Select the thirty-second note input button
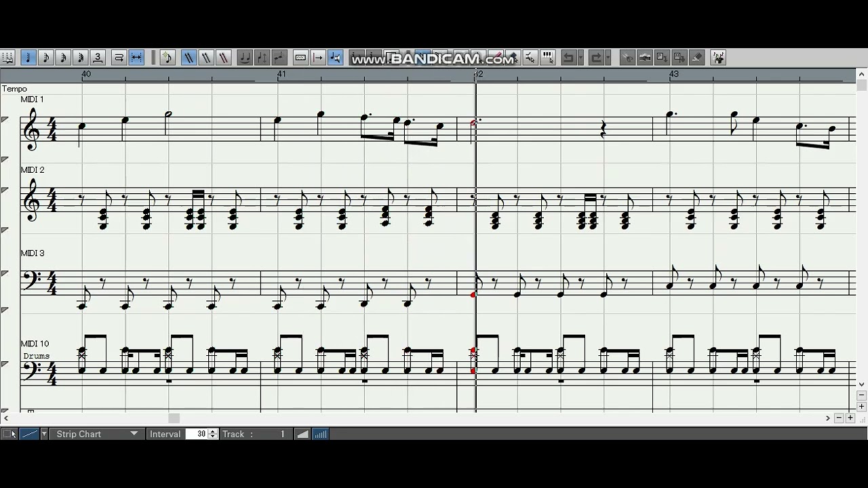868x488 pixels. click(81, 58)
